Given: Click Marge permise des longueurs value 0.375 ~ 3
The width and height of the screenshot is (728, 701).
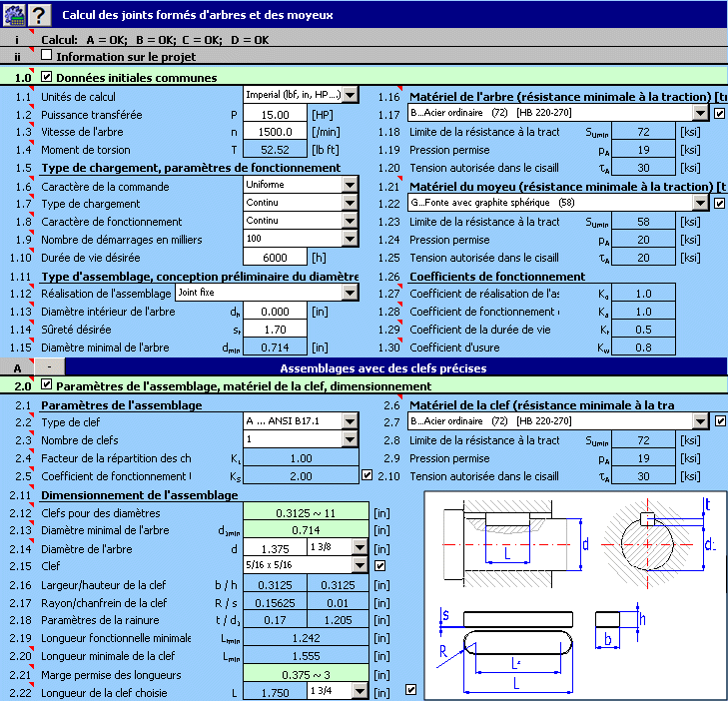Looking at the screenshot, I should tap(306, 675).
